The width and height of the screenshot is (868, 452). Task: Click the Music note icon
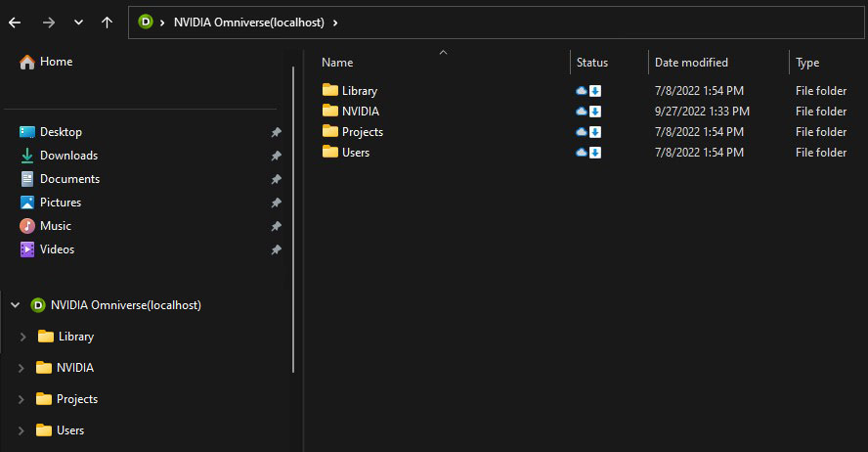pyautogui.click(x=27, y=226)
